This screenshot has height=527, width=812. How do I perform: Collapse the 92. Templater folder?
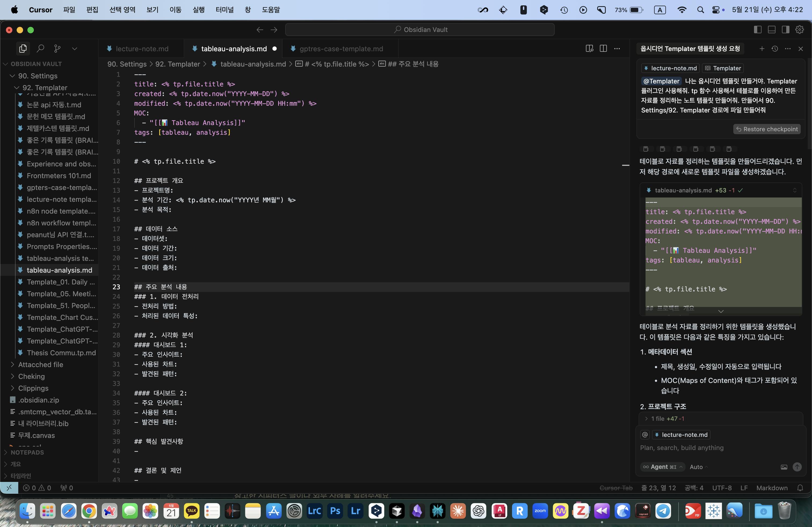(44, 87)
